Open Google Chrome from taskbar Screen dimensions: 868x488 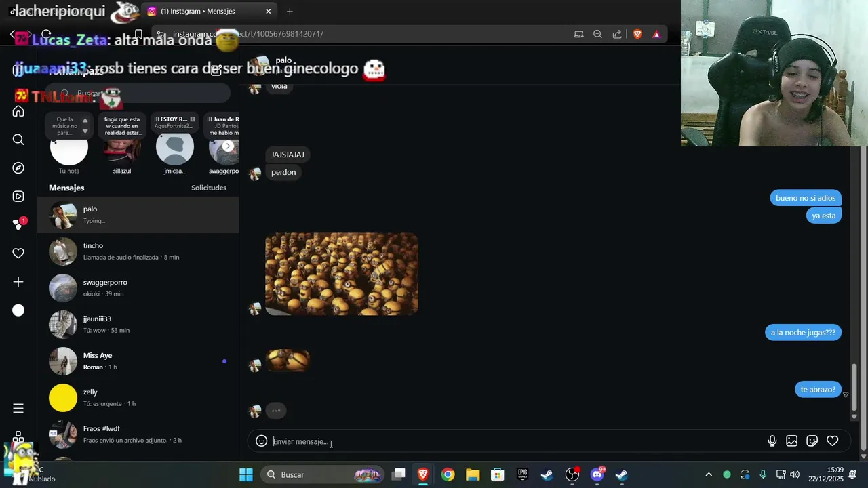click(x=448, y=474)
